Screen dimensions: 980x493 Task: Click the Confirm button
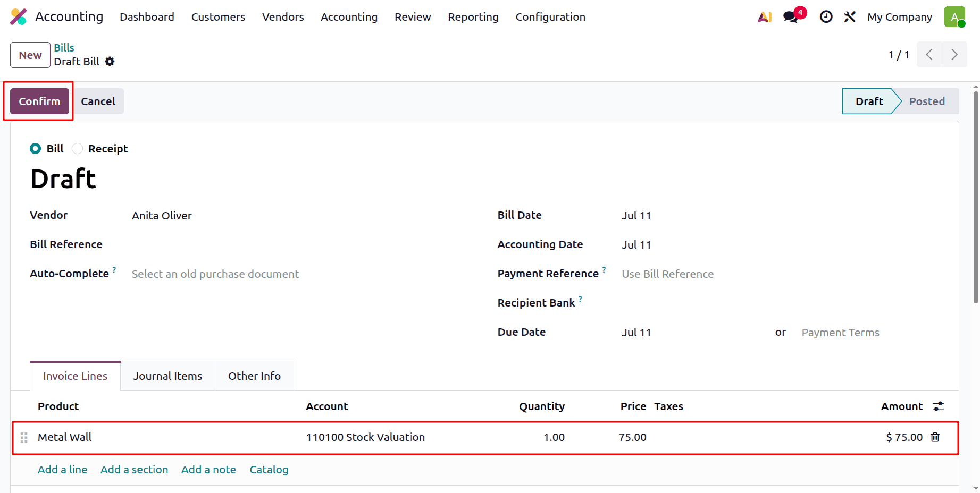coord(39,101)
